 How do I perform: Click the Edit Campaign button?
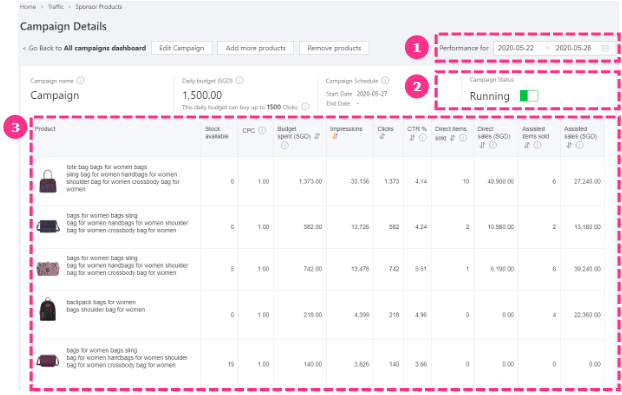click(x=182, y=48)
